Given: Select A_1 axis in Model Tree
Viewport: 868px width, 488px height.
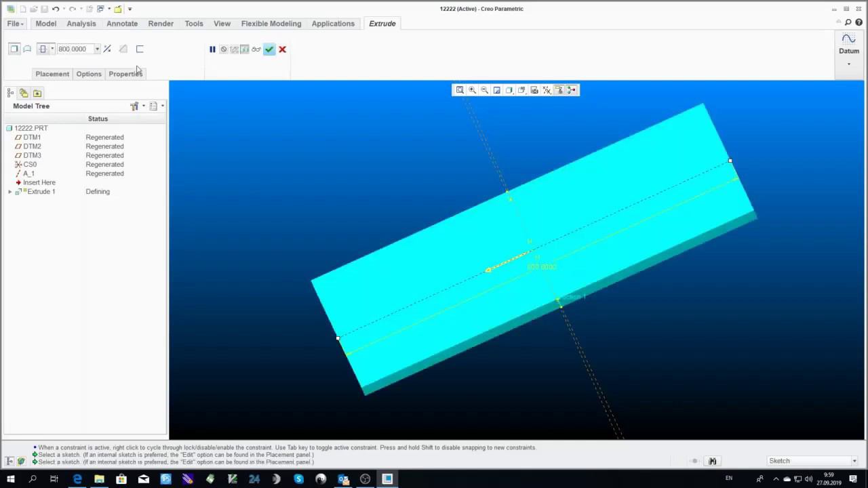Looking at the screenshot, I should click(28, 174).
